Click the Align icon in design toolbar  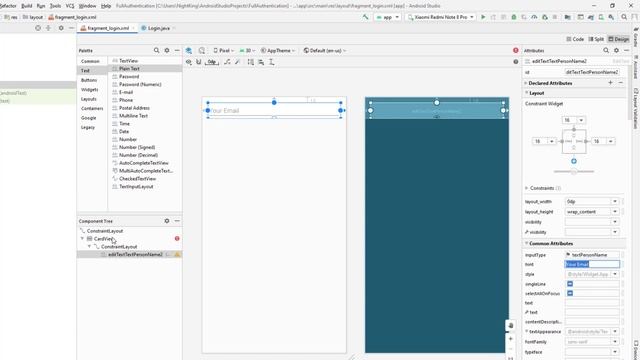click(261, 62)
